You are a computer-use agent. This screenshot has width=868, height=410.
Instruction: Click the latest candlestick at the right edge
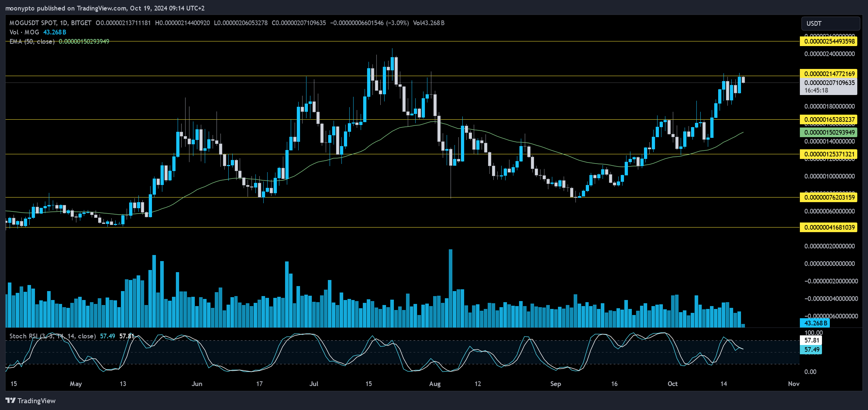point(743,80)
